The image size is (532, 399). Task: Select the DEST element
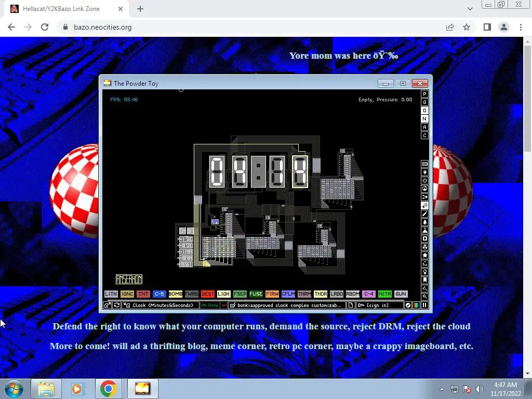tap(208, 294)
